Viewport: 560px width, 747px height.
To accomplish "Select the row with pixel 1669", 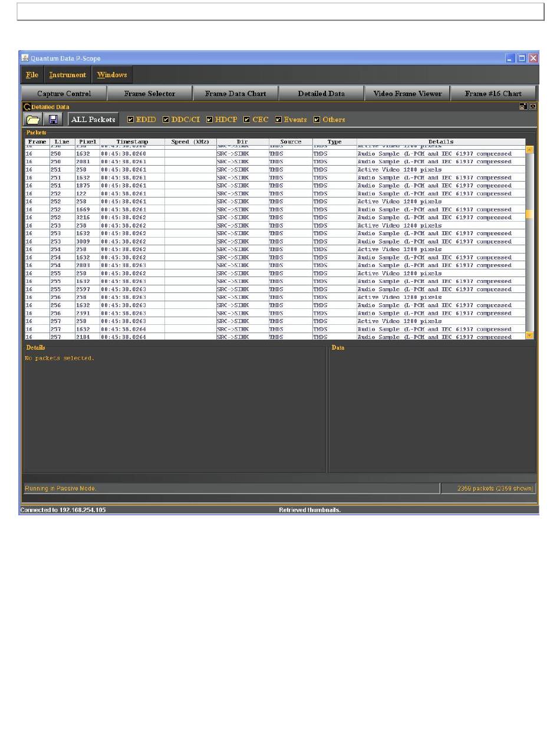I will [275, 209].
